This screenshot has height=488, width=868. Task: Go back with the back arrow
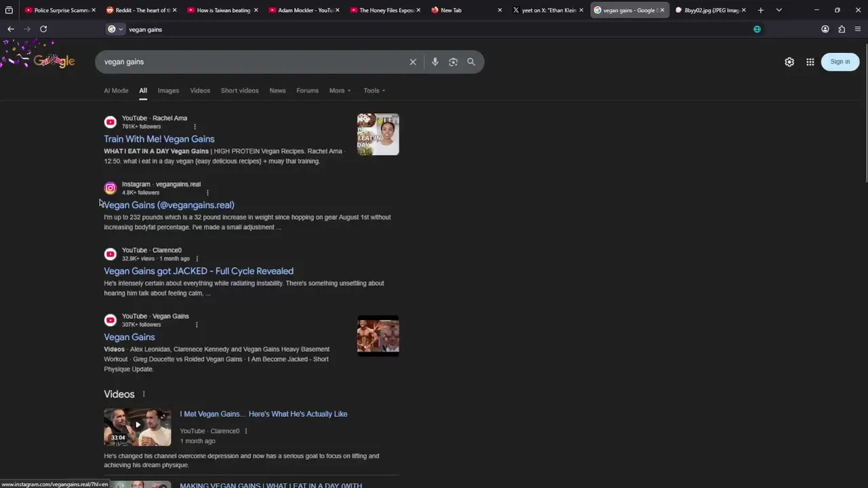click(x=11, y=29)
